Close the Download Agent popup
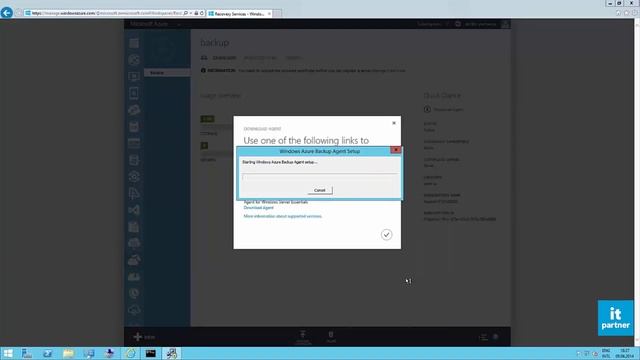 (394, 123)
